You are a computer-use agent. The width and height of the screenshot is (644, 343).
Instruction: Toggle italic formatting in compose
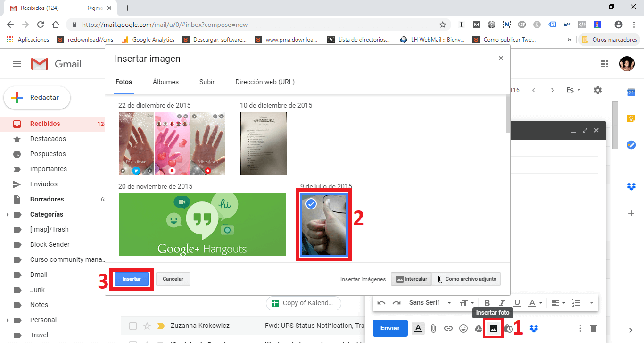tap(502, 303)
